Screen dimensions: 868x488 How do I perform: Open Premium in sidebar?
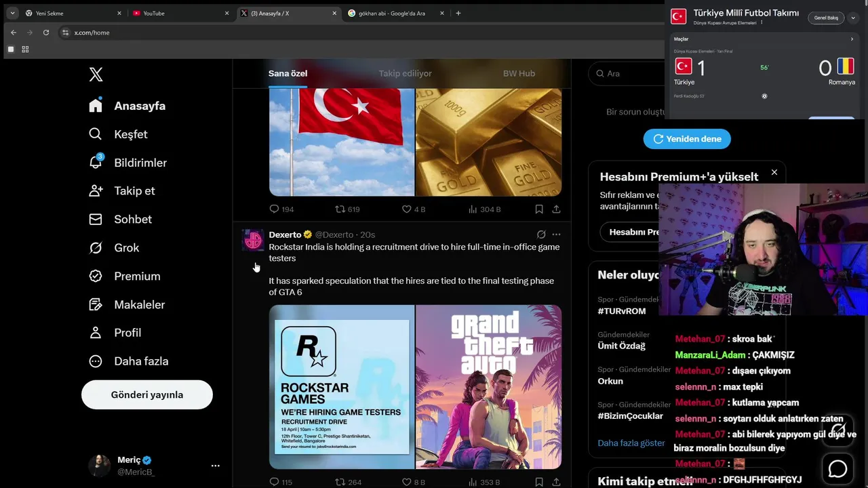click(x=125, y=276)
